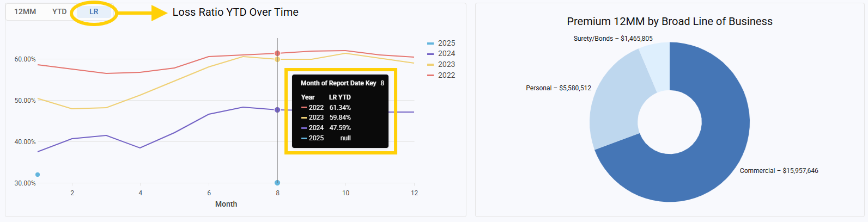
Task: Click the blue 2025 dot at month 1
Action: 38,175
